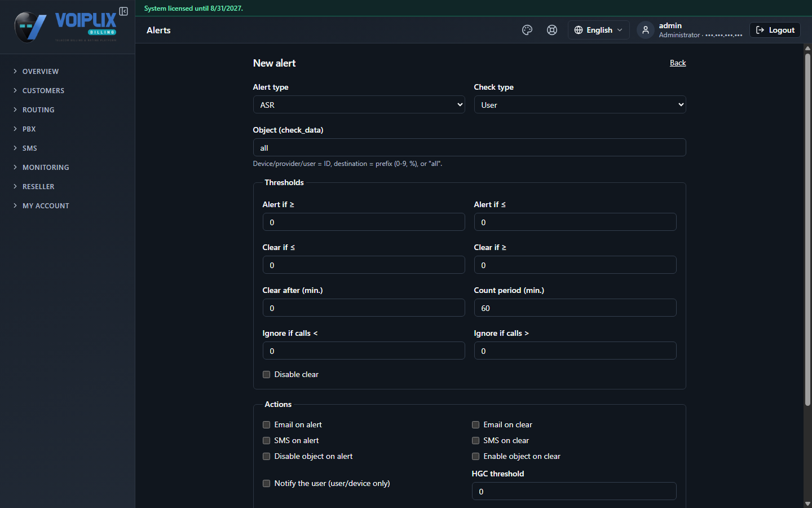Open the support lifebuoy icon
The image size is (812, 508).
[x=552, y=30]
